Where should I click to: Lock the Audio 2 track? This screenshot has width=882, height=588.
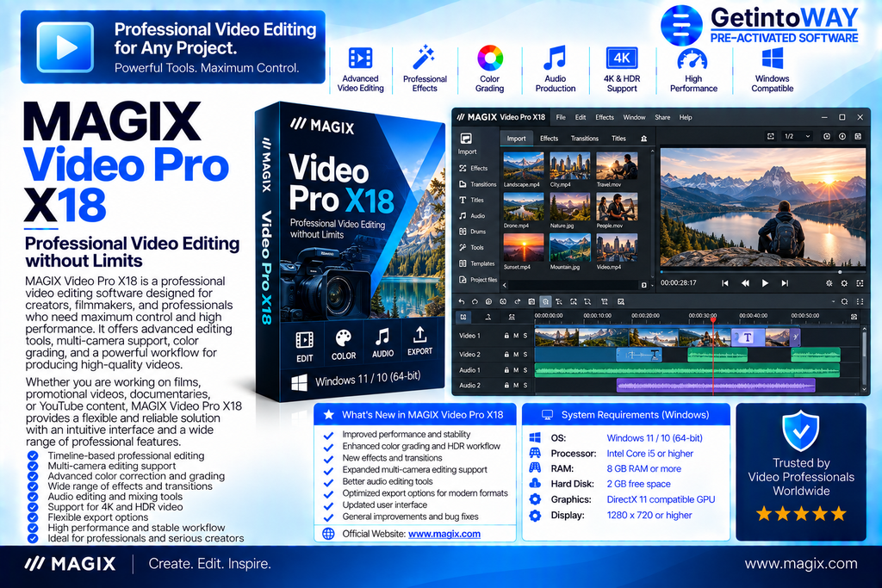[506, 386]
